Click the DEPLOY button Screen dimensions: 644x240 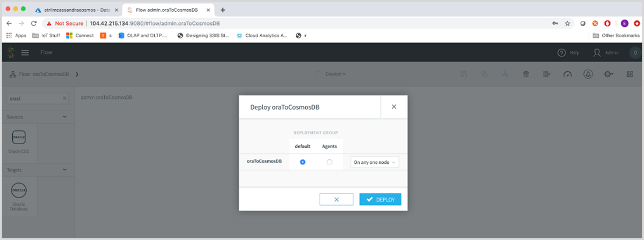380,199
